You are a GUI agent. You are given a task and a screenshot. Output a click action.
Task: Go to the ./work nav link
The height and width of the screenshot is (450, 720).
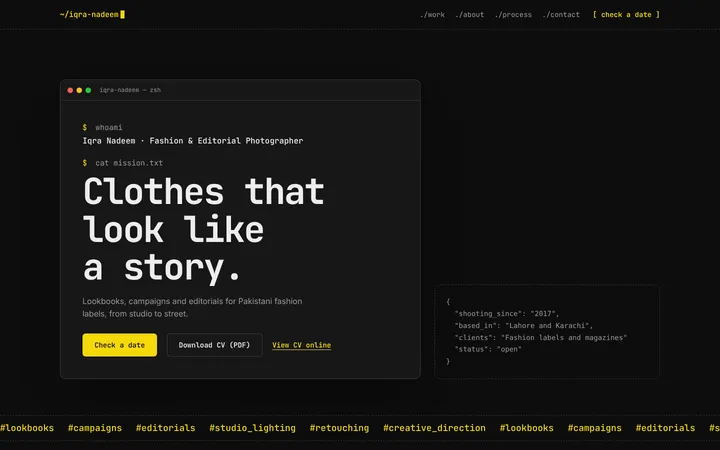pos(432,15)
